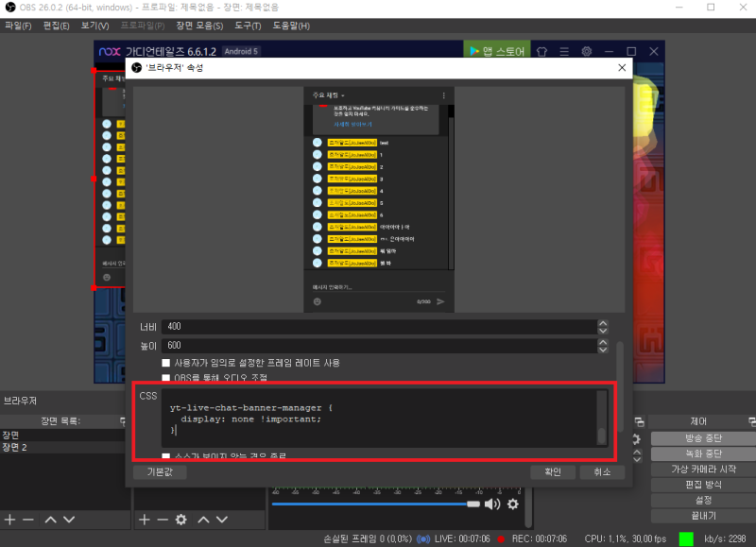Confirm browser properties with 확인 button
Viewport: 756px width, 547px height.
(552, 471)
